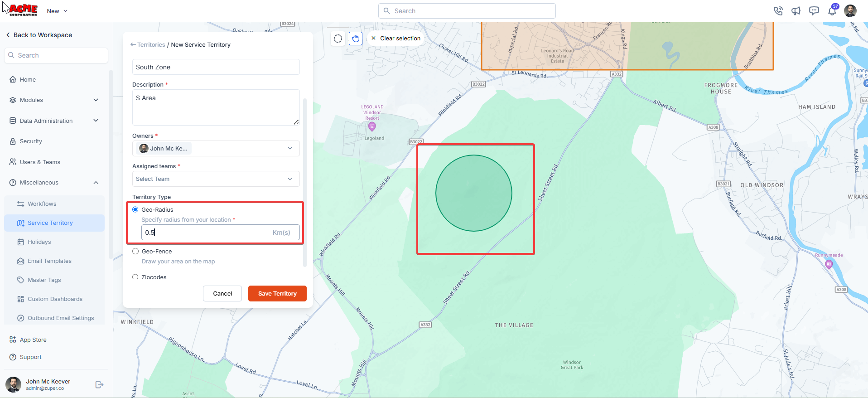Open the Owners dropdown
The image size is (868, 398).
click(x=216, y=148)
